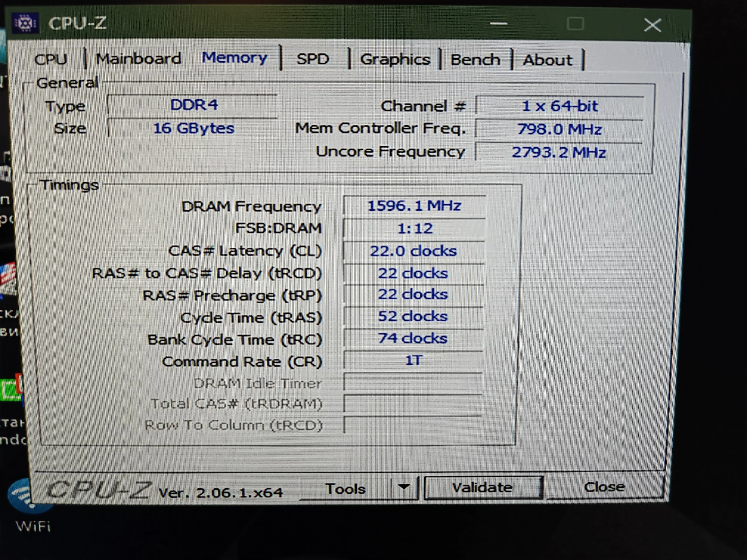Switch to the CPU tab
747x560 pixels.
coord(50,59)
